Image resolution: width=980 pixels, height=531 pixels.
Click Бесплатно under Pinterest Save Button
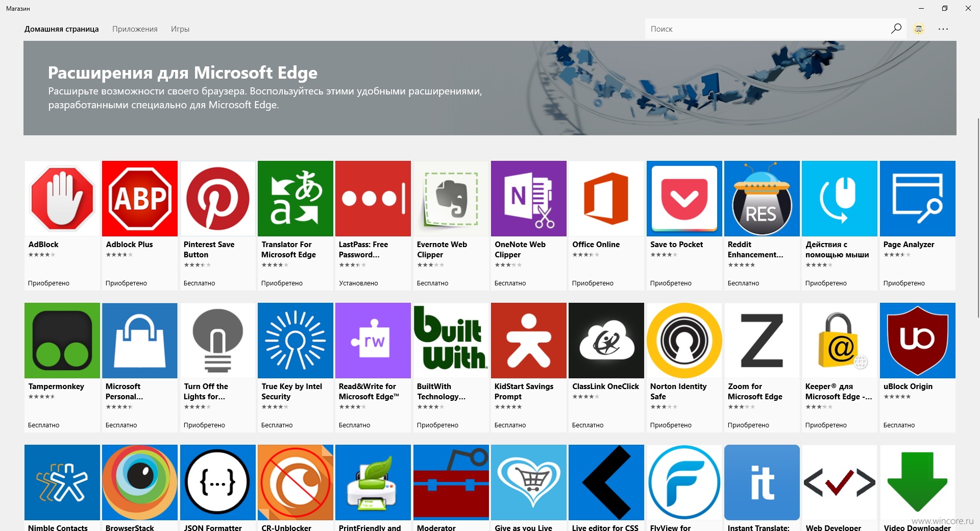click(x=200, y=283)
